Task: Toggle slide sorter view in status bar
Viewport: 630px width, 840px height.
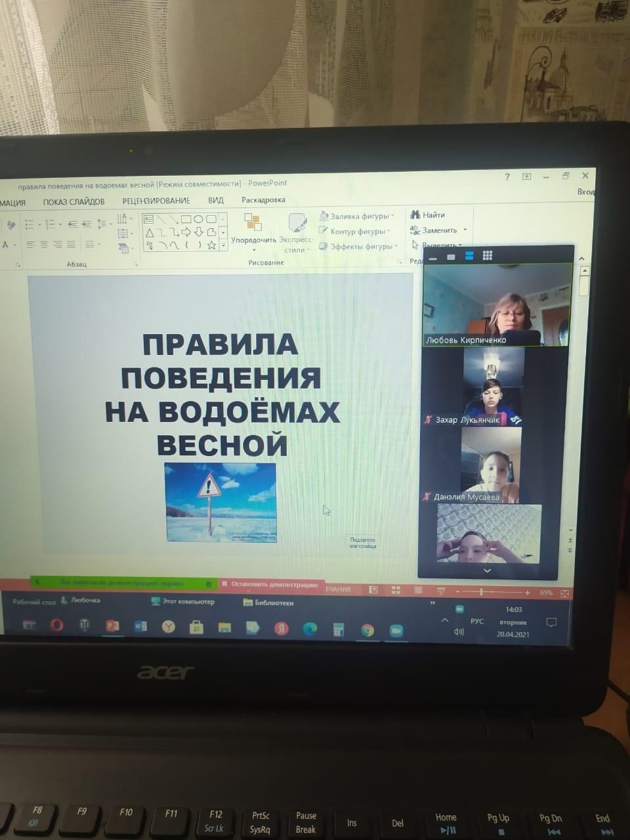Action: (395, 590)
